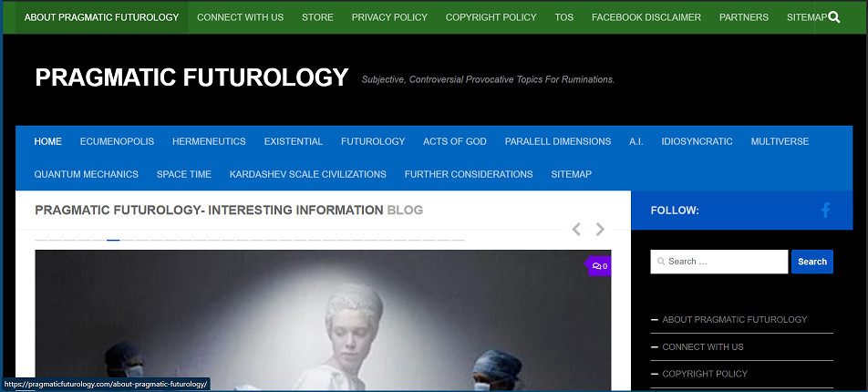
Task: Open the Existential category
Action: pyautogui.click(x=294, y=141)
